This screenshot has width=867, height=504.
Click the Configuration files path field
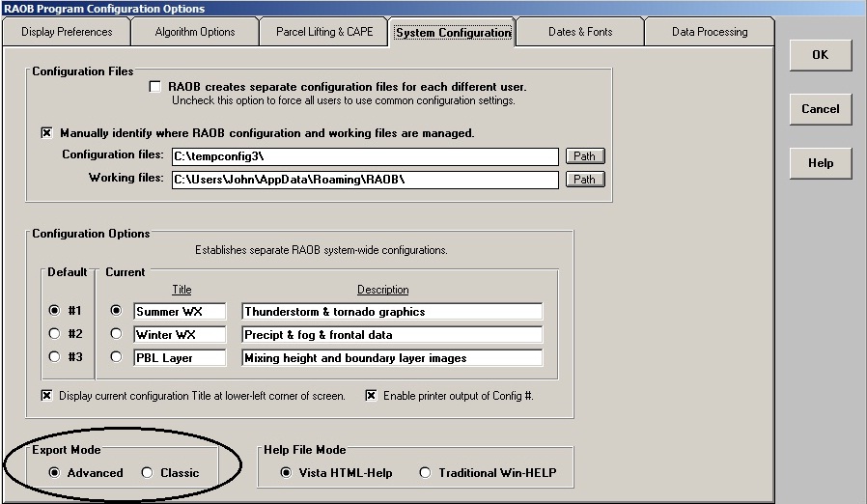coord(365,156)
